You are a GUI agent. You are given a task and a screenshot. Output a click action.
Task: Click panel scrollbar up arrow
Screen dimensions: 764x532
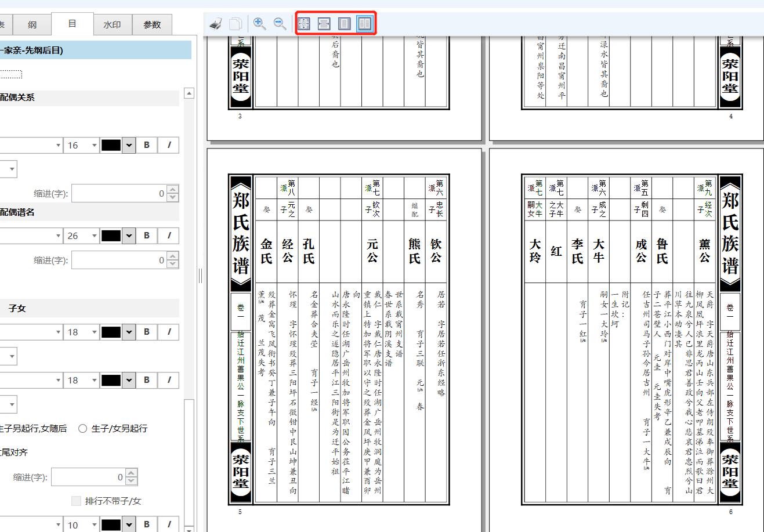(x=189, y=93)
